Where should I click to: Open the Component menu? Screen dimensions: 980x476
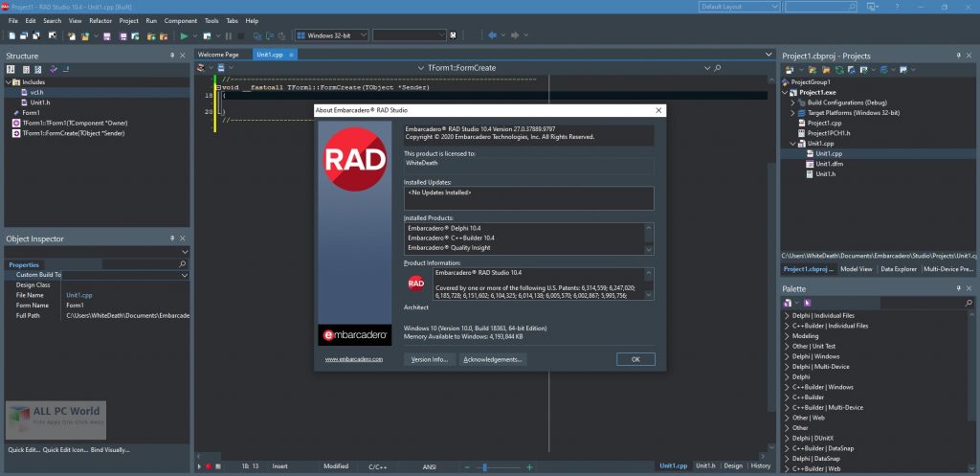181,21
